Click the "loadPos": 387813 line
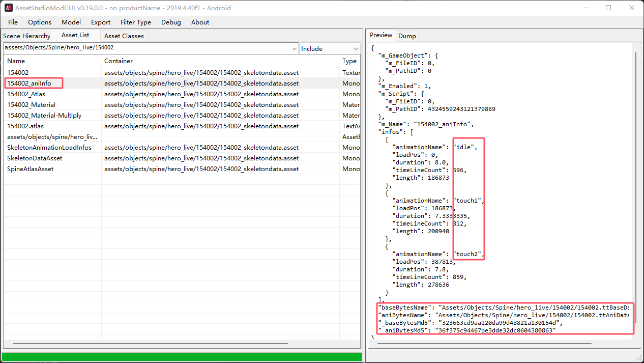Viewport: 644px width, 363px height. (x=423, y=262)
